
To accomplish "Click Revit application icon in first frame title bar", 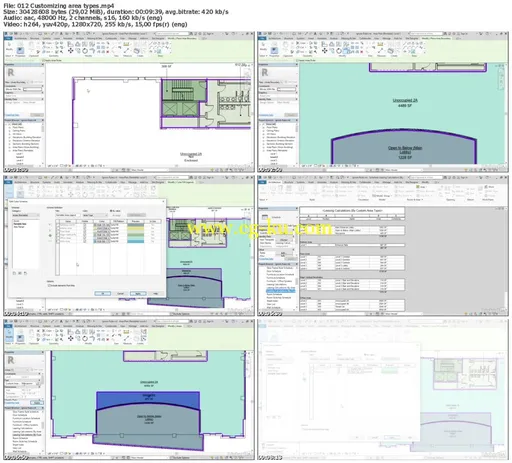I will [7, 34].
